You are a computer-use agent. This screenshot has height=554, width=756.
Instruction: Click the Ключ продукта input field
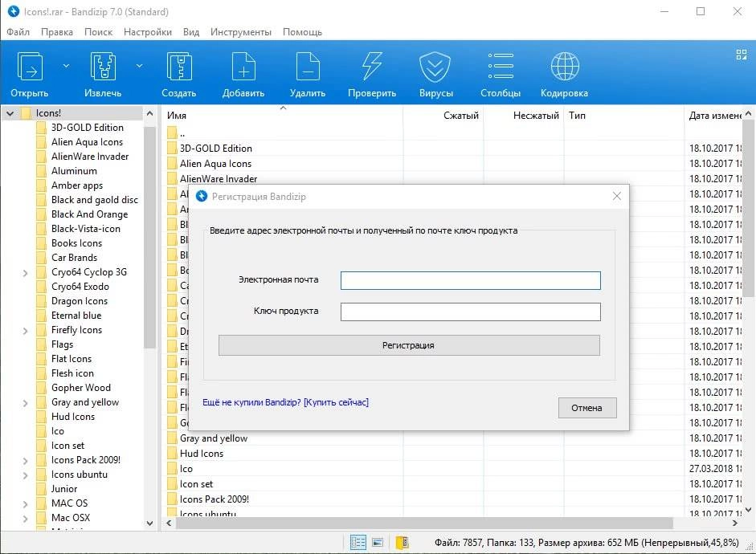471,312
